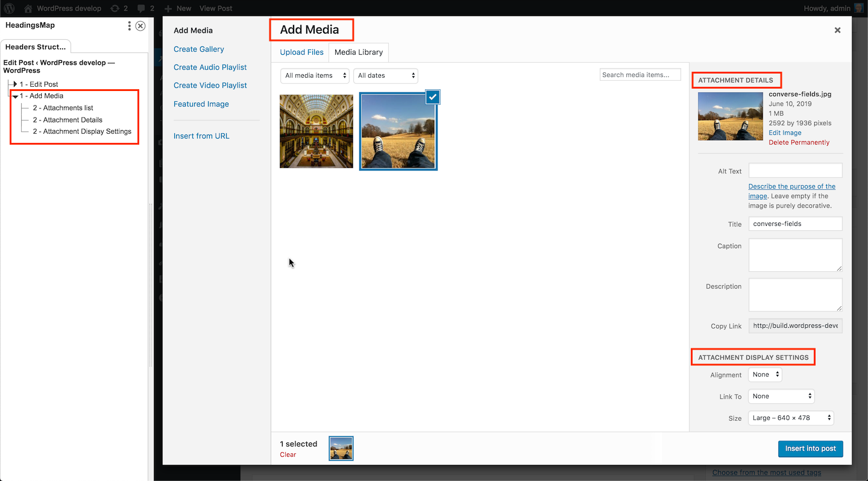868x481 pixels.
Task: Select '2 - Attachments list' heading
Action: [63, 108]
